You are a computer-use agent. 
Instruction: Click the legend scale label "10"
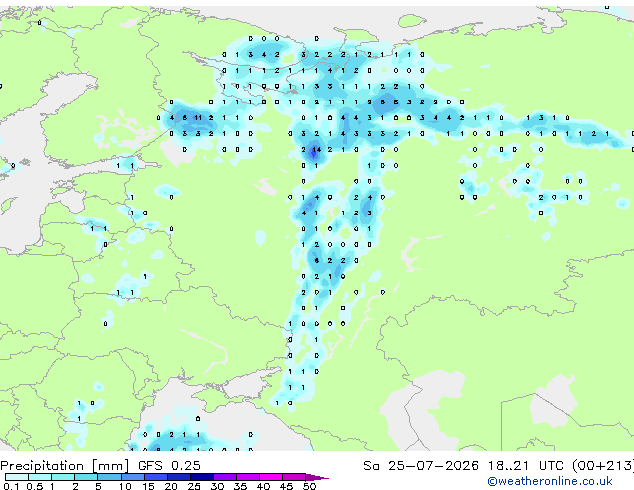(125, 486)
